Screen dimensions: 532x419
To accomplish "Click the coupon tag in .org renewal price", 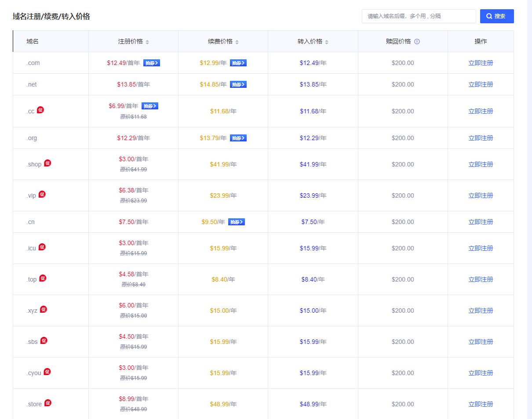I will 238,138.
